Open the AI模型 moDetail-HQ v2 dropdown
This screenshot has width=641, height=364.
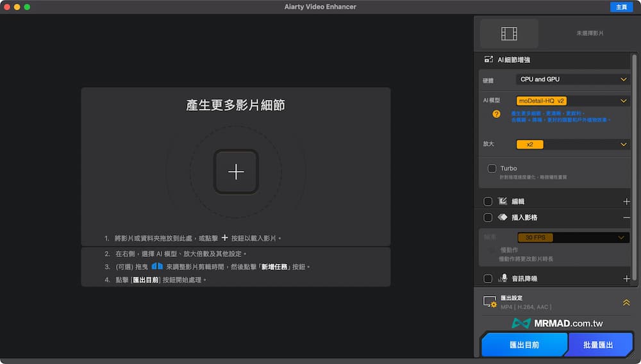tap(572, 101)
